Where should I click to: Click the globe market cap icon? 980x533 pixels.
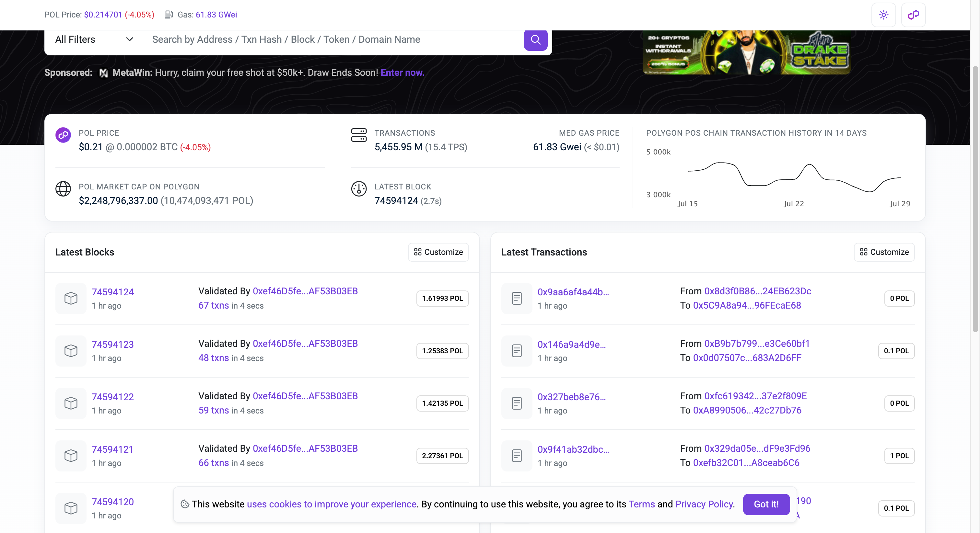tap(63, 188)
